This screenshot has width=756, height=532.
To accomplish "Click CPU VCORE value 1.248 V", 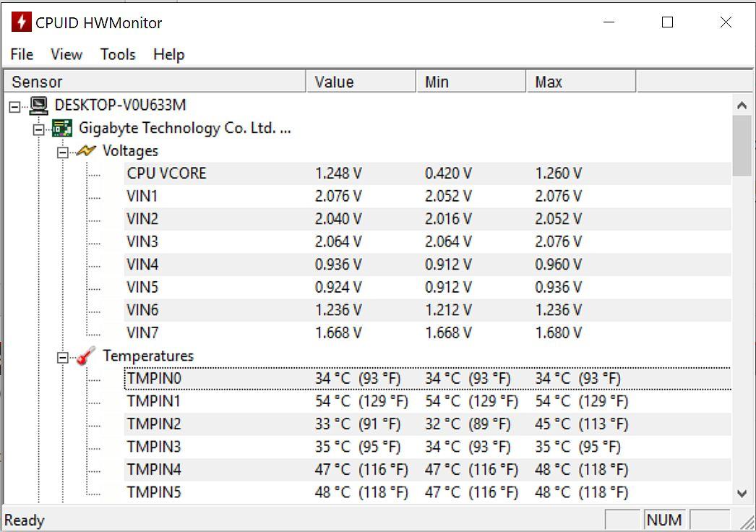I will (x=338, y=173).
